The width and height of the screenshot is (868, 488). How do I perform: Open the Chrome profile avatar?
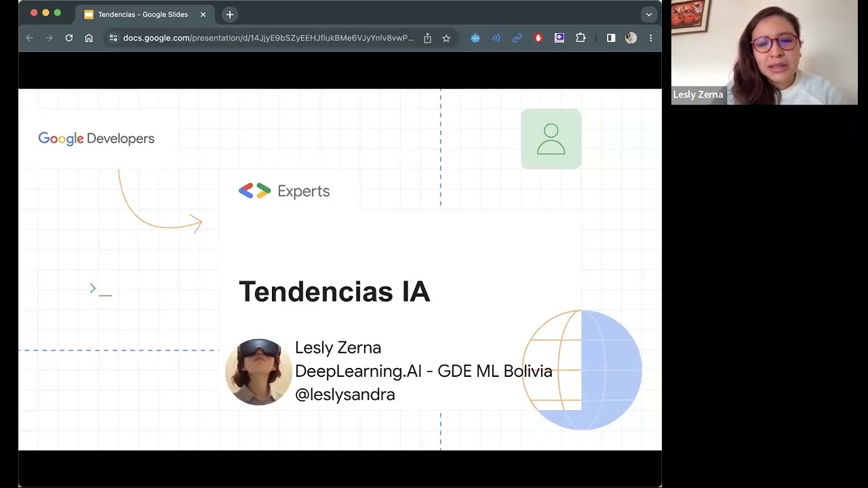tap(631, 38)
